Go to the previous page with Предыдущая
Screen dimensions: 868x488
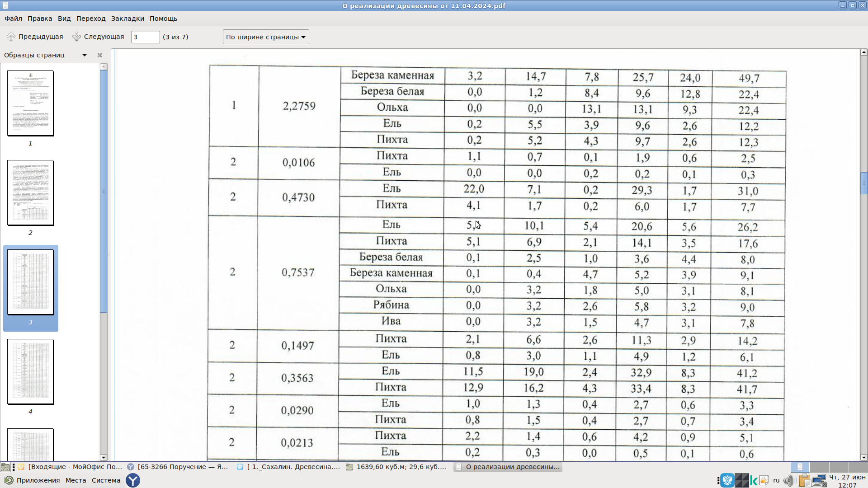(x=35, y=37)
